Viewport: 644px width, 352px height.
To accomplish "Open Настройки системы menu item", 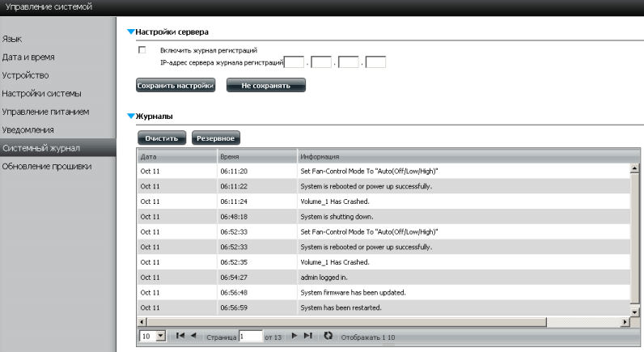I will pos(41,93).
